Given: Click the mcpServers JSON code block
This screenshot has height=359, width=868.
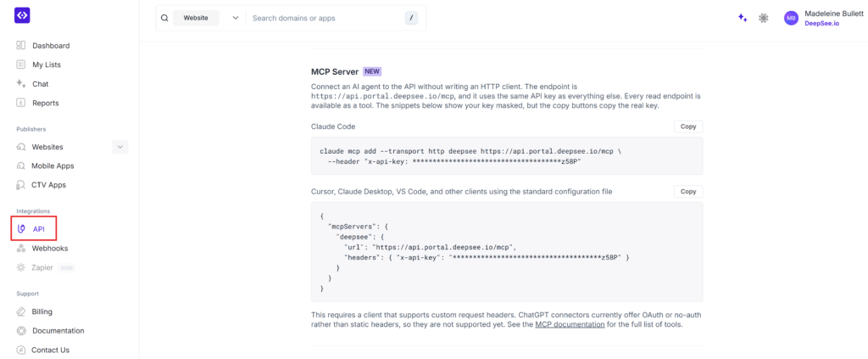Looking at the screenshot, I should pyautogui.click(x=507, y=251).
